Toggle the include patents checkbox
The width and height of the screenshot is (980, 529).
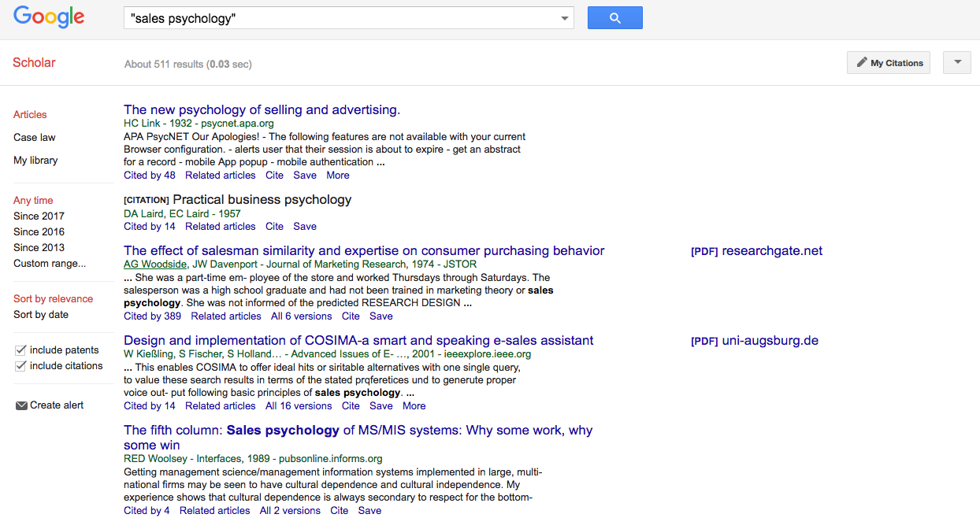[x=21, y=350]
